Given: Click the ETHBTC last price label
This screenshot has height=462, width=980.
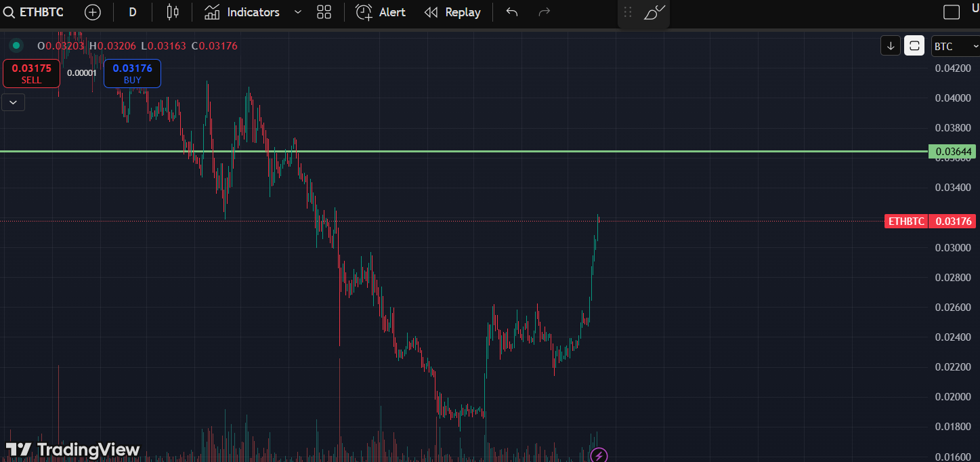Looking at the screenshot, I should 906,221.
